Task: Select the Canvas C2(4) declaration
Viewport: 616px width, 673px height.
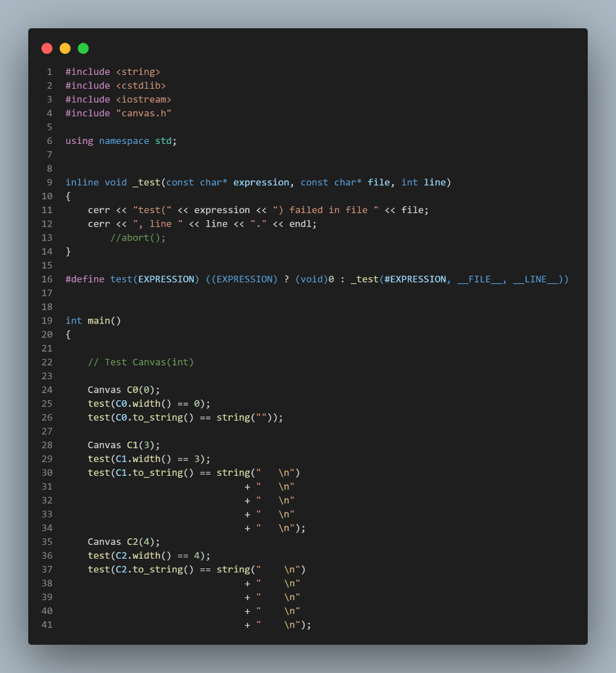Action: tap(123, 541)
